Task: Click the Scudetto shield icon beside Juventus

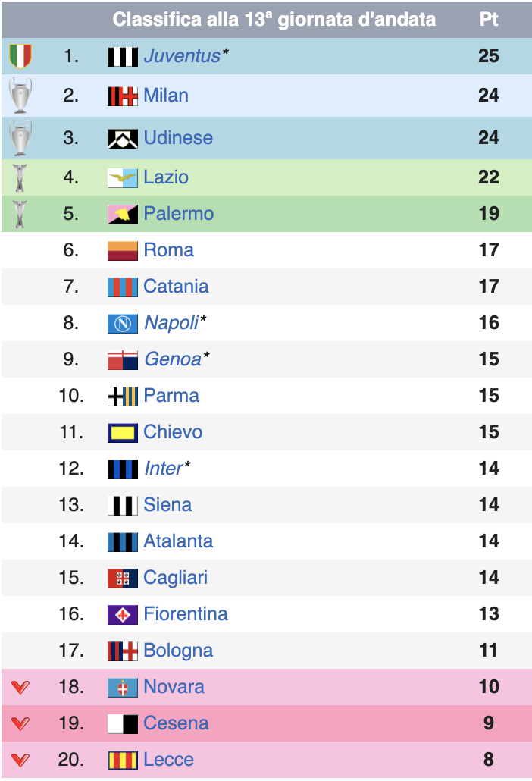Action: click(x=20, y=56)
